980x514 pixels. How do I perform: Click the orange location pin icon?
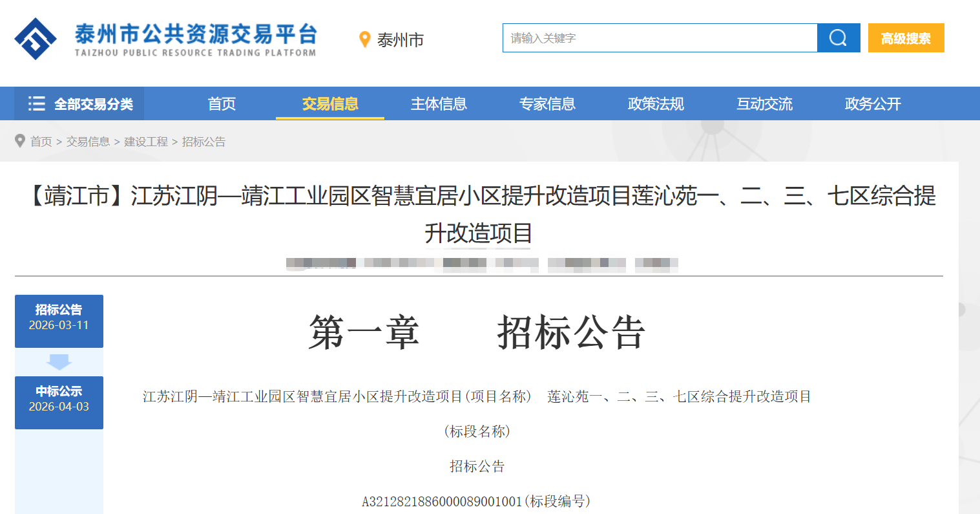click(364, 39)
